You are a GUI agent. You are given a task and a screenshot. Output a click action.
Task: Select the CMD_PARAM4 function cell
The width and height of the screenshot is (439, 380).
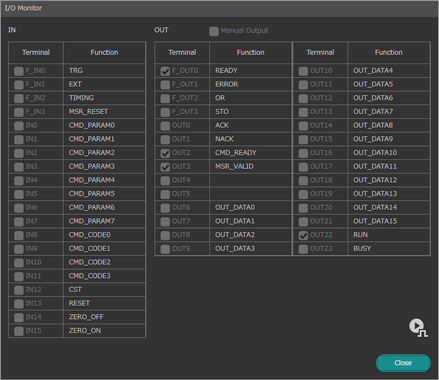coord(104,180)
